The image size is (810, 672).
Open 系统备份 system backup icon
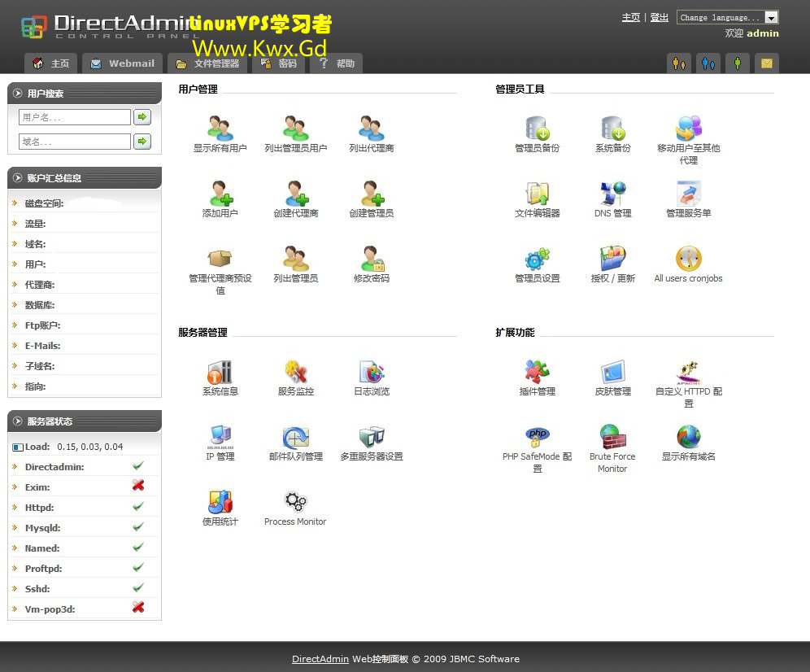612,128
